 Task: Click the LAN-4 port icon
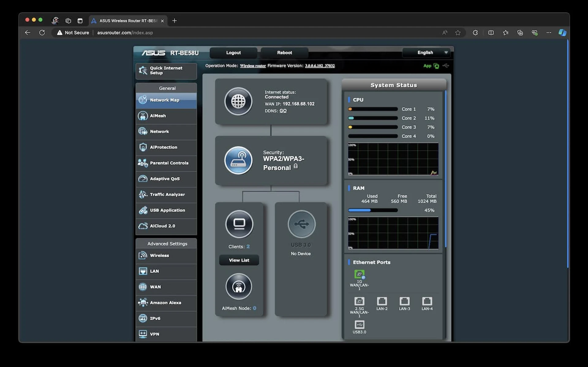(427, 301)
